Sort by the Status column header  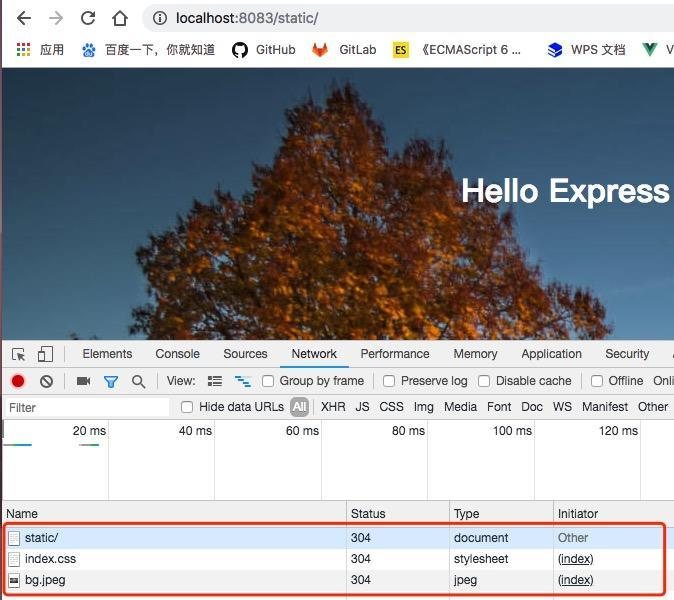tap(398, 514)
